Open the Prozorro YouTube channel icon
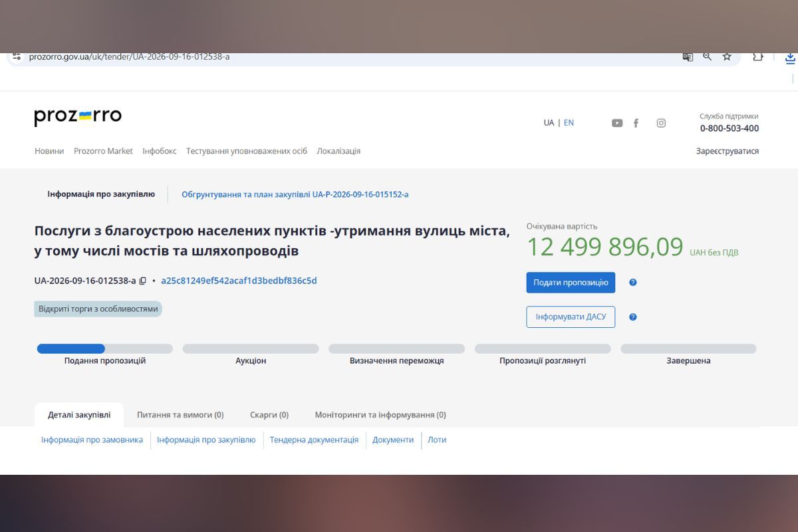798x532 pixels. [617, 123]
